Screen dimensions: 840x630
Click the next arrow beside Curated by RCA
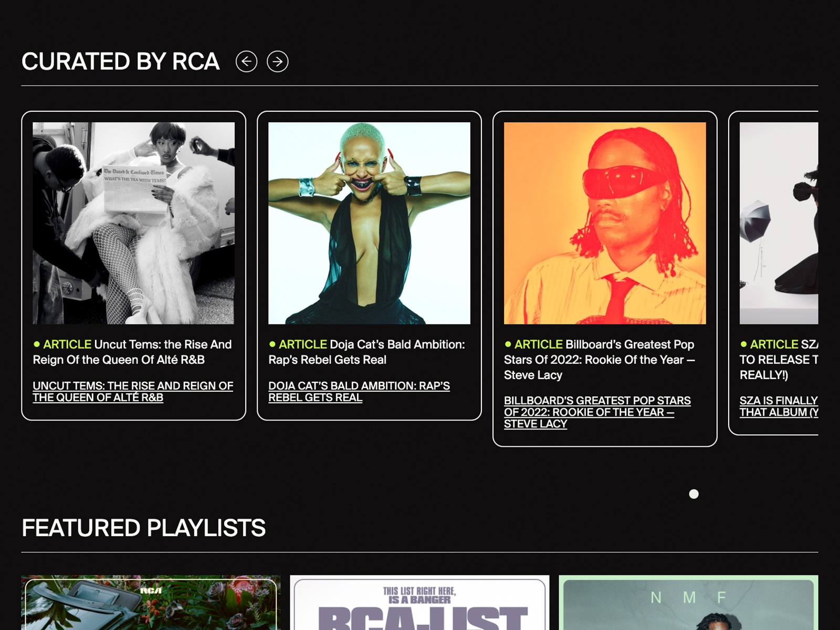(x=277, y=61)
